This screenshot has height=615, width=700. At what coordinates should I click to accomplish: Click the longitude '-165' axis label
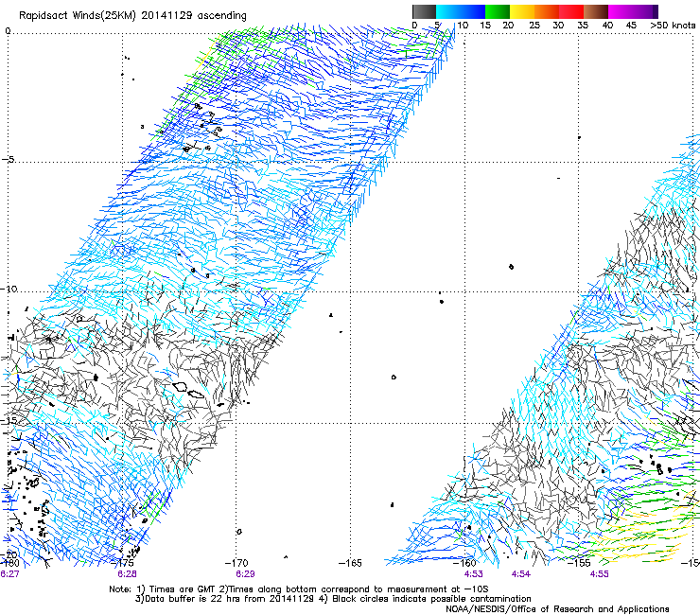(x=350, y=563)
